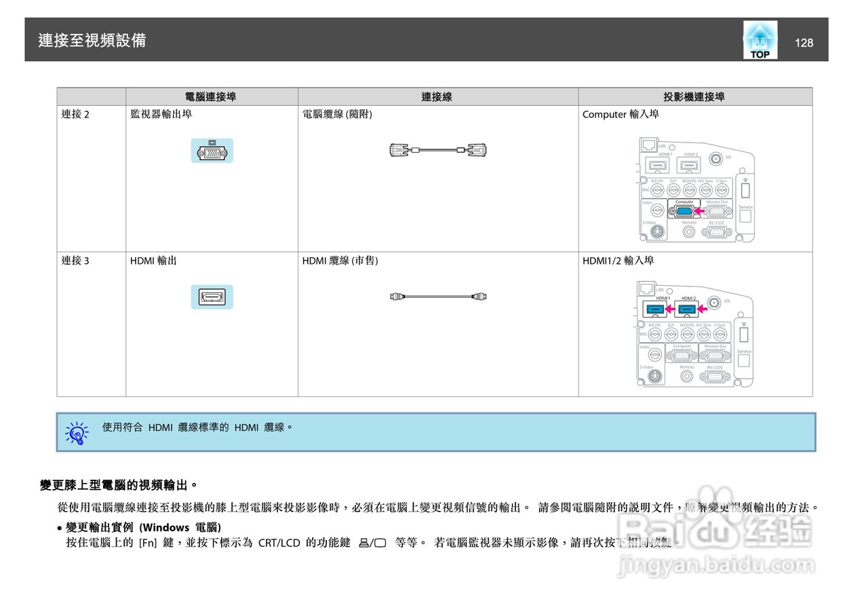Click the projector panel diagram for Computer input
The width and height of the screenshot is (868, 614).
click(696, 189)
